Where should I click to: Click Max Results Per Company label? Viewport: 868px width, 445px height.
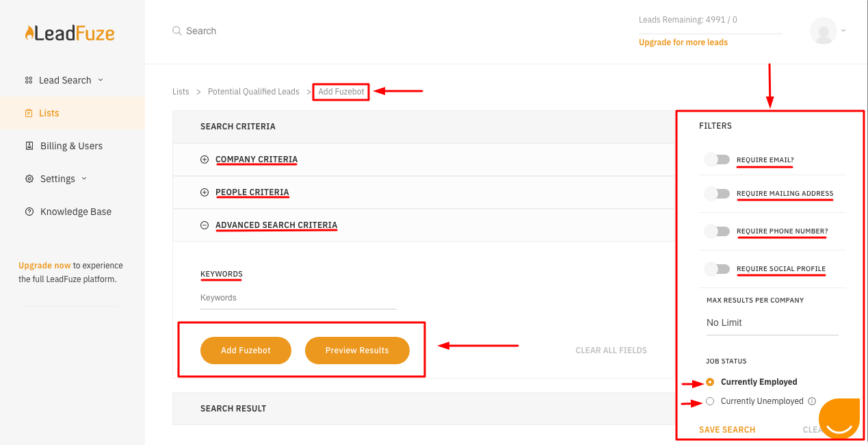[755, 301]
